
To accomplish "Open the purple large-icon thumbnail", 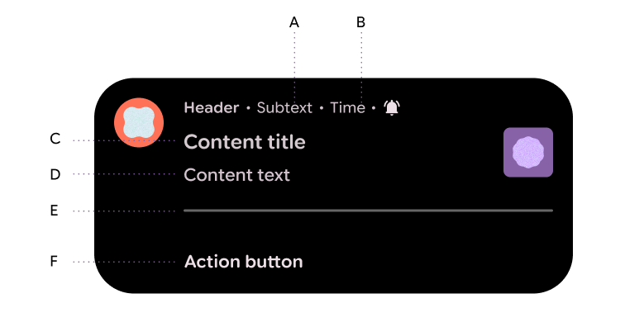I will 528,152.
